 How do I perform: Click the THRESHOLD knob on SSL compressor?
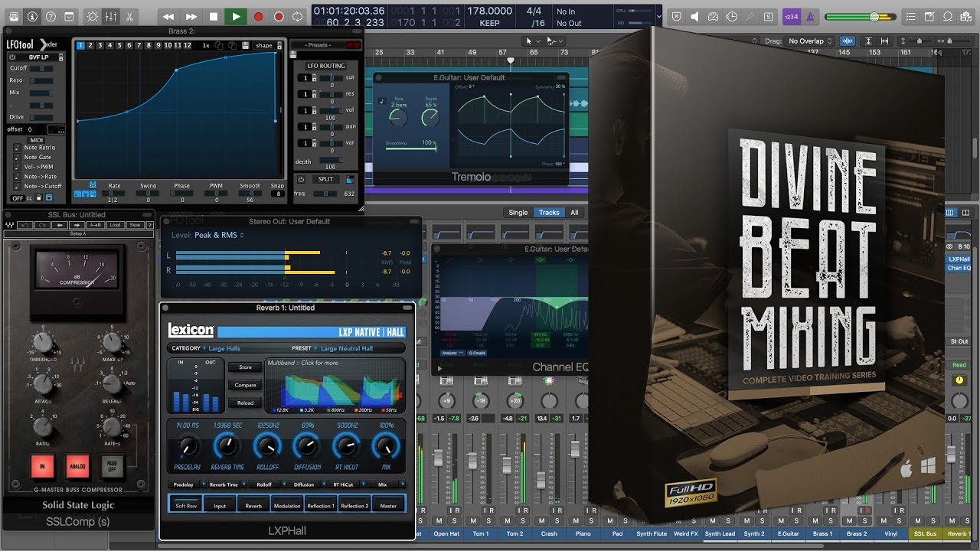coord(43,342)
